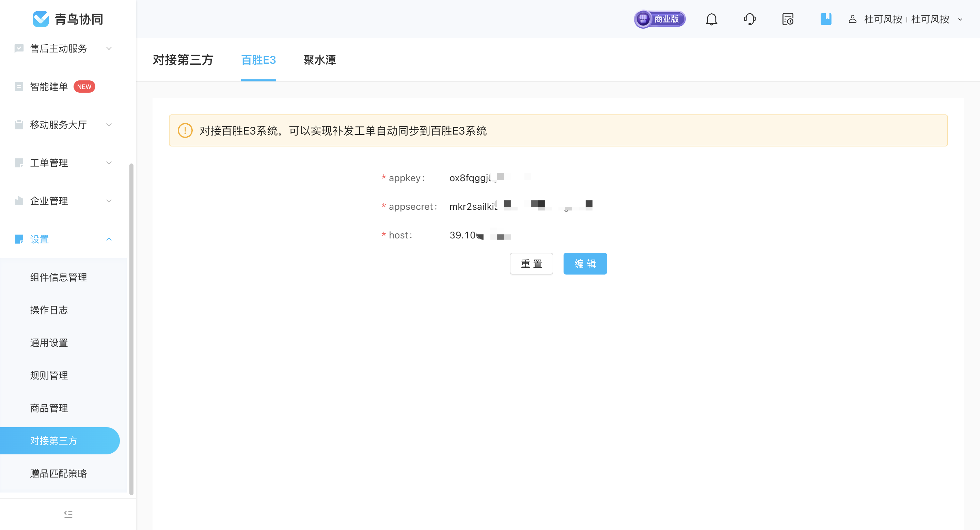Expand the 企业管理 chevron
The image size is (980, 530).
[109, 201]
